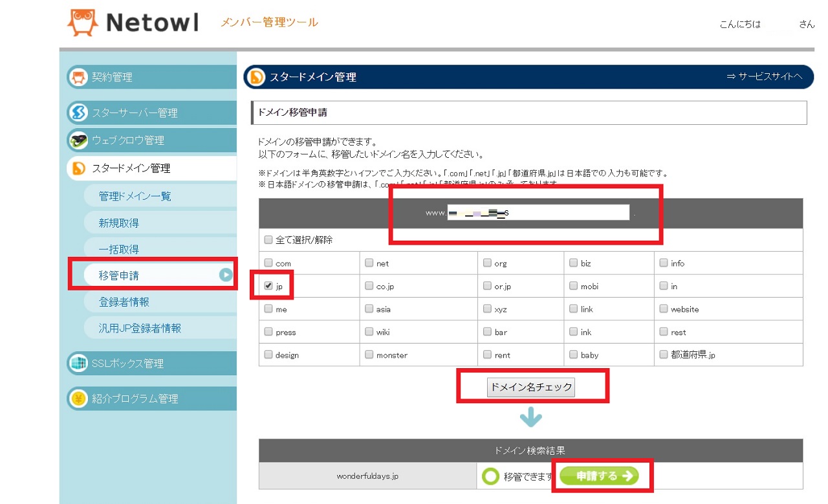Click the スターサーバー管理 blue icon
828x504 pixels.
coord(78,113)
